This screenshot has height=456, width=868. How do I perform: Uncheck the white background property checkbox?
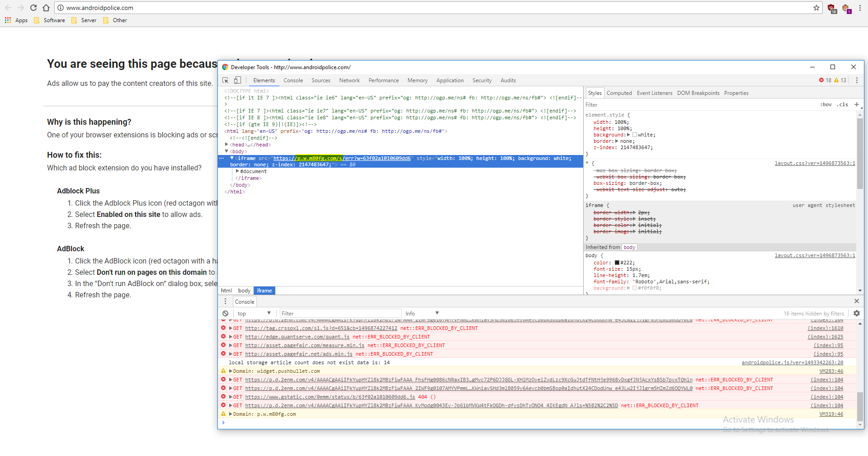[x=635, y=135]
